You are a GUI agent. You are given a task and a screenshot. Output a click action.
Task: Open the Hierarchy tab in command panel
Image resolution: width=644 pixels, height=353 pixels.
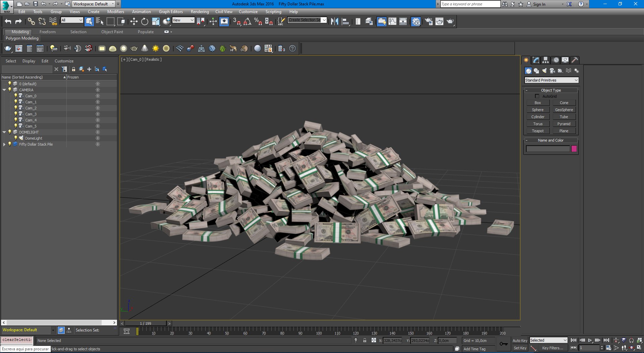pyautogui.click(x=546, y=60)
